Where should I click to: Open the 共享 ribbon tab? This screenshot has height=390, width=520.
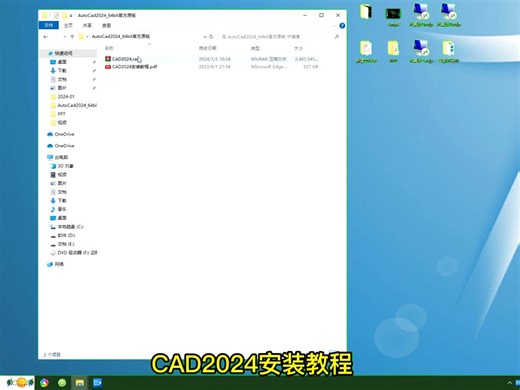coord(87,25)
